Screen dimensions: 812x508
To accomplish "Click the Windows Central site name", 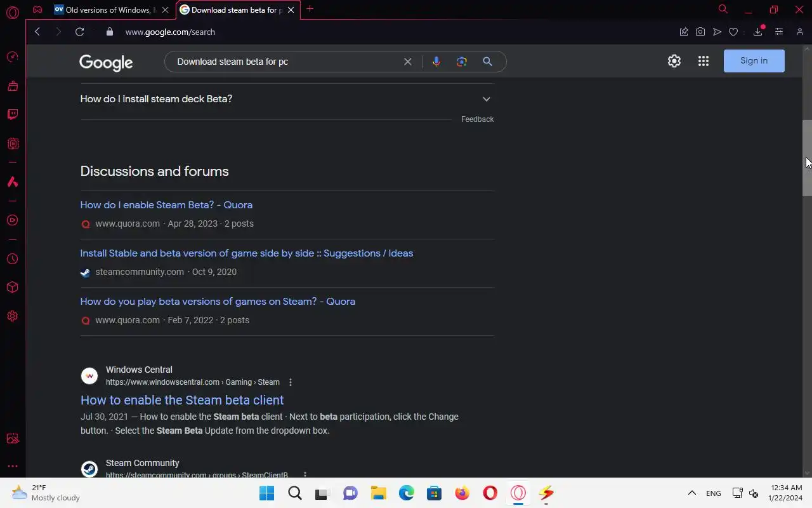I will click(139, 370).
